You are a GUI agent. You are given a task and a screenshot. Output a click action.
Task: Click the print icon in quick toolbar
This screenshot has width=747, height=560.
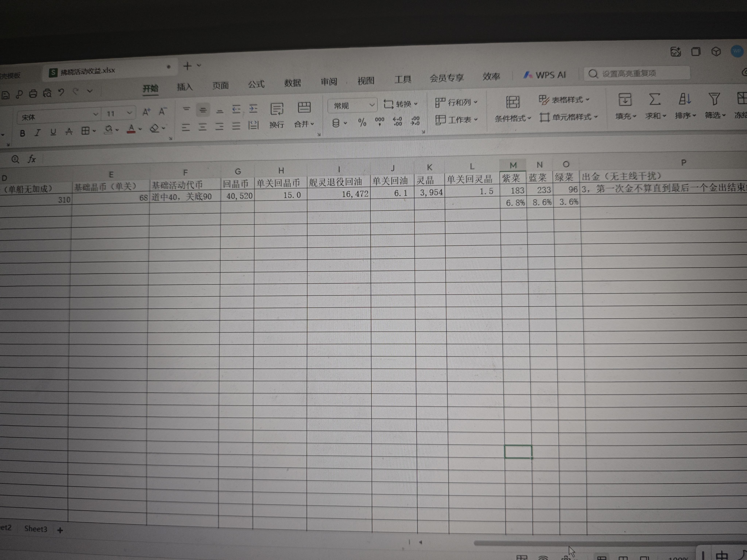(x=33, y=94)
